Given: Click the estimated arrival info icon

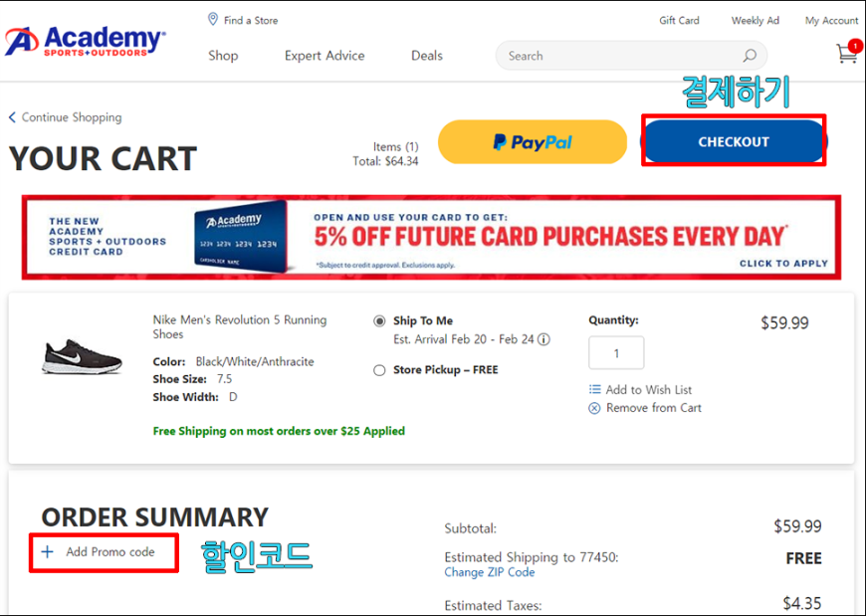Looking at the screenshot, I should [x=543, y=339].
